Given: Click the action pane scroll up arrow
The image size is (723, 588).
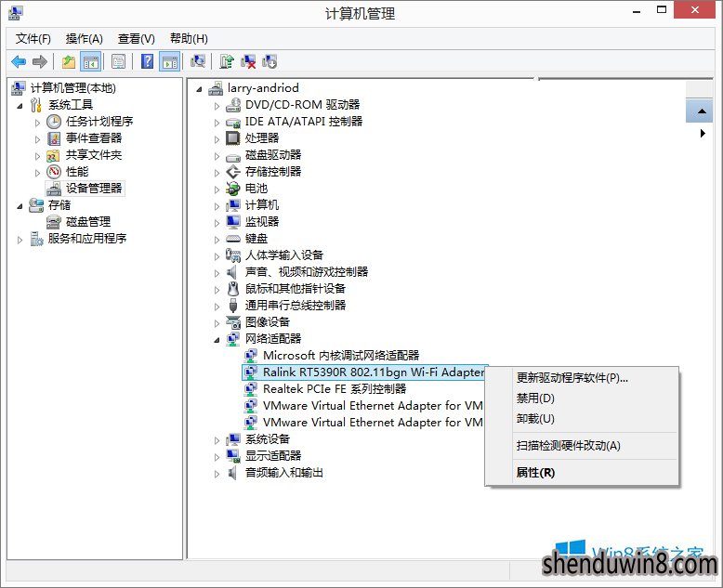Looking at the screenshot, I should point(701,111).
